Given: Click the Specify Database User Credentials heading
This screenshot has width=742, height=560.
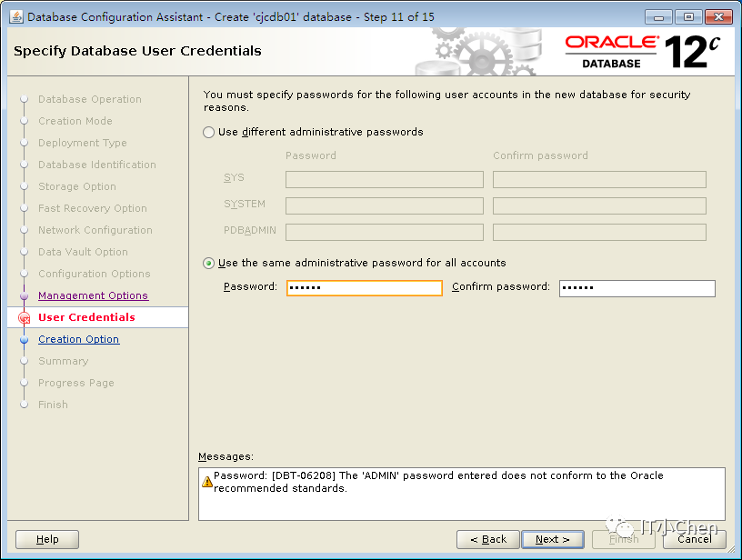Looking at the screenshot, I should (137, 51).
